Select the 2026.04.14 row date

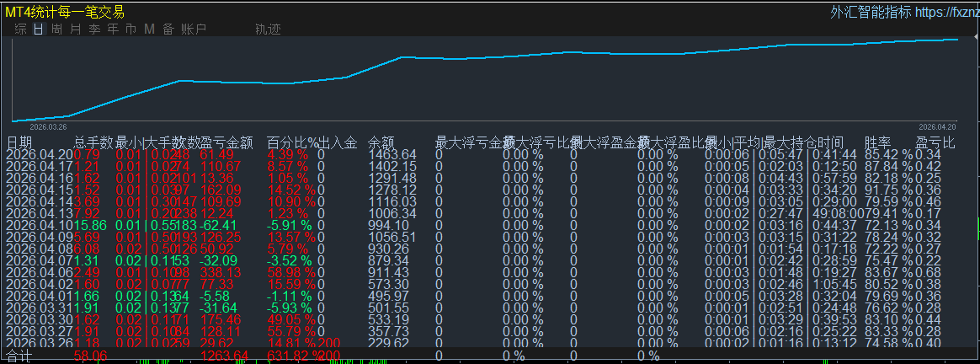click(40, 202)
